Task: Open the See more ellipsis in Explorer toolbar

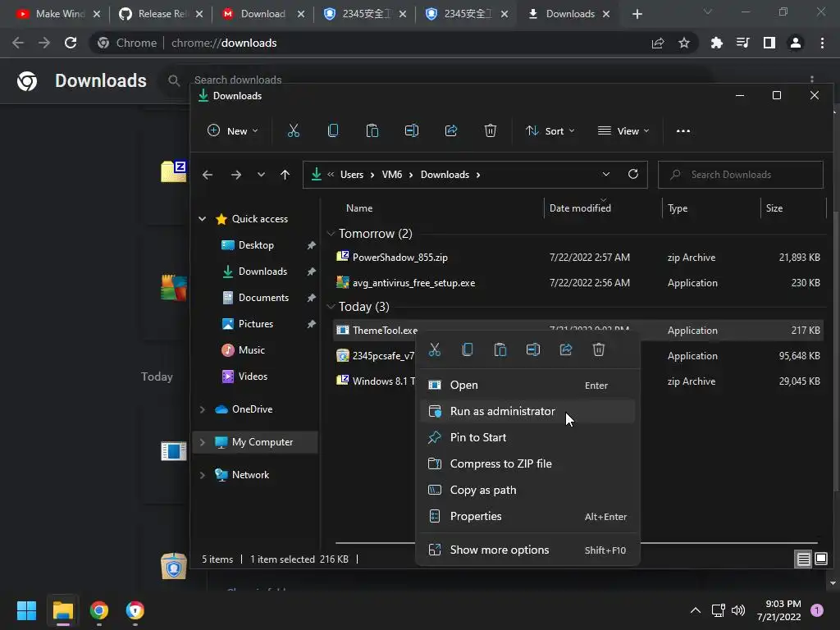Action: (683, 130)
